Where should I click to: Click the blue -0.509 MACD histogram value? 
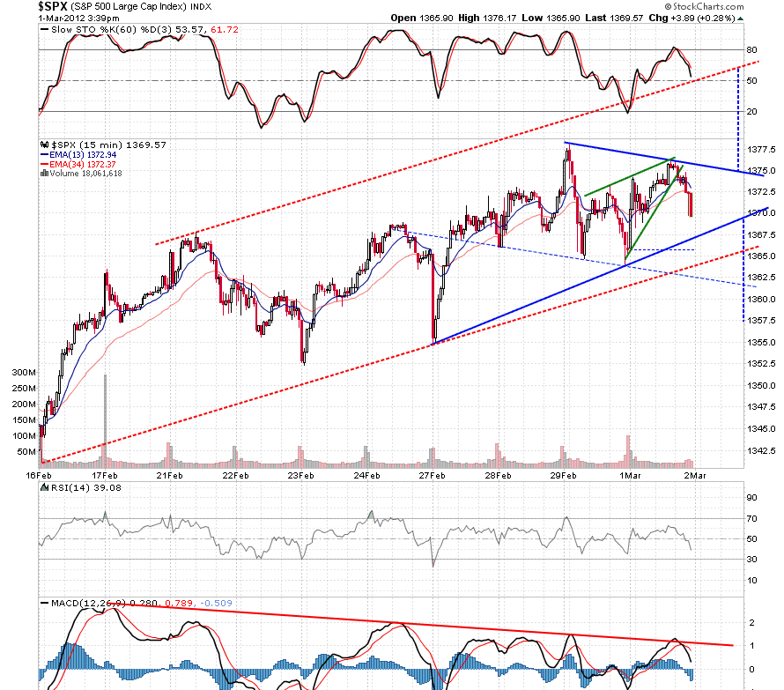pyautogui.click(x=217, y=603)
